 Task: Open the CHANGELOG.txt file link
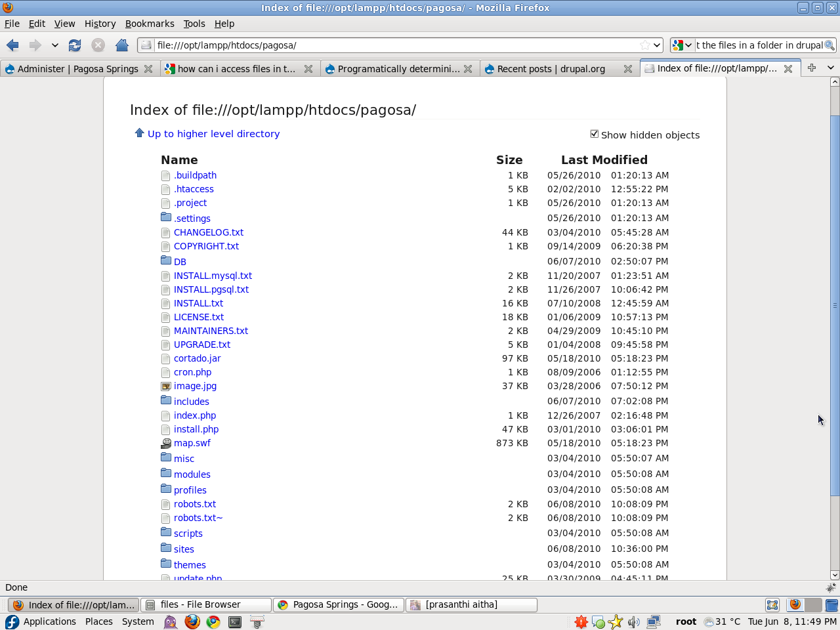(x=209, y=232)
